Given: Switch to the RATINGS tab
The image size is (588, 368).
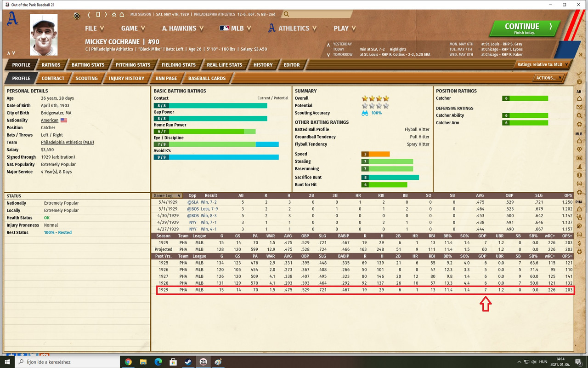Looking at the screenshot, I should coord(51,65).
